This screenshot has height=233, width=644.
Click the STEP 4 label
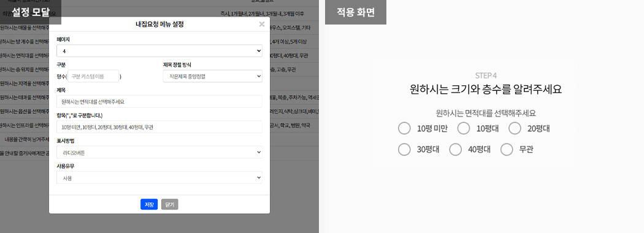tap(486, 75)
